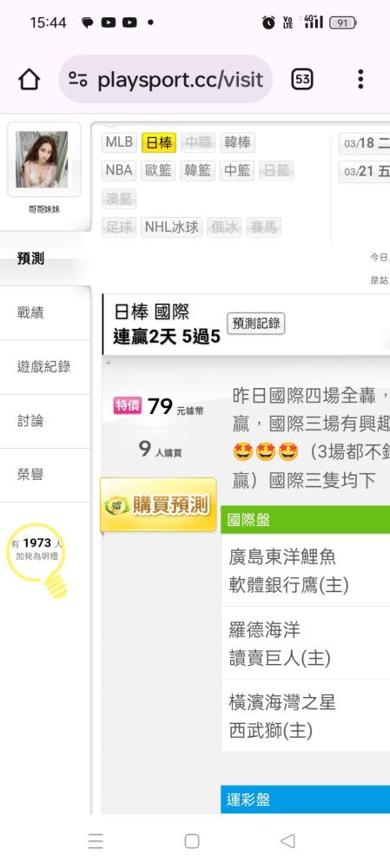Choose the NHL冰球 league filter
Viewport: 390px width, 868px height.
(x=172, y=227)
